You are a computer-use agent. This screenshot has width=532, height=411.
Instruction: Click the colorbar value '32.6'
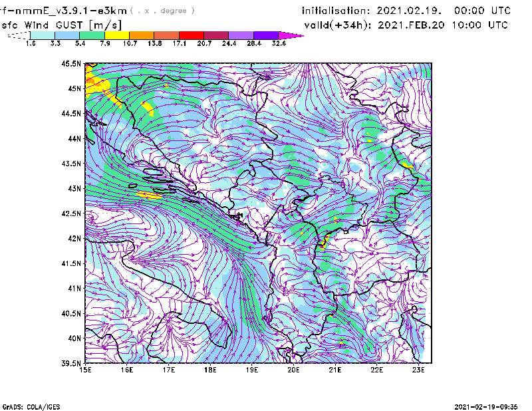pyautogui.click(x=279, y=43)
